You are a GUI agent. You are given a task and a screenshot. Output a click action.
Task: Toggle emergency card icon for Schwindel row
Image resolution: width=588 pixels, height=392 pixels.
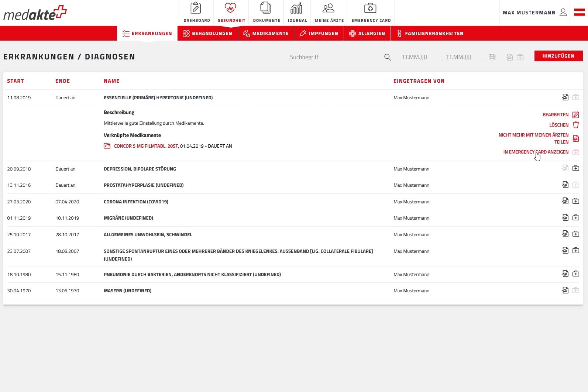576,234
